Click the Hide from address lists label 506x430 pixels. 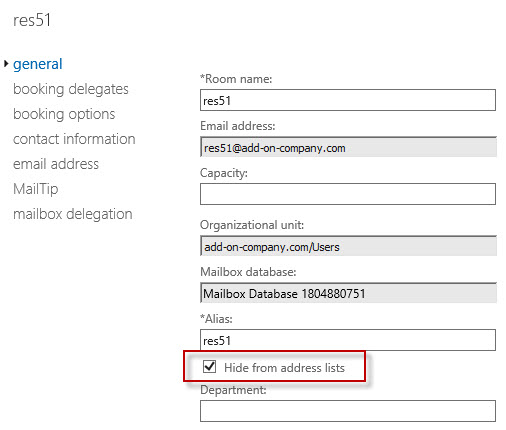pos(284,368)
